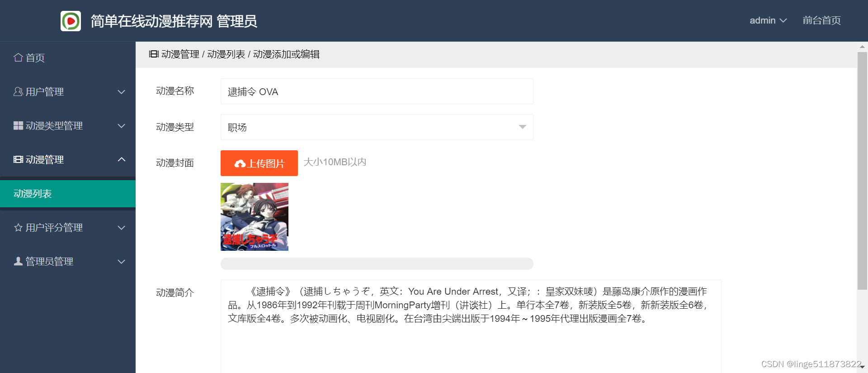Expand the 动漫类型管理 chevron
This screenshot has width=868, height=373.
(121, 126)
